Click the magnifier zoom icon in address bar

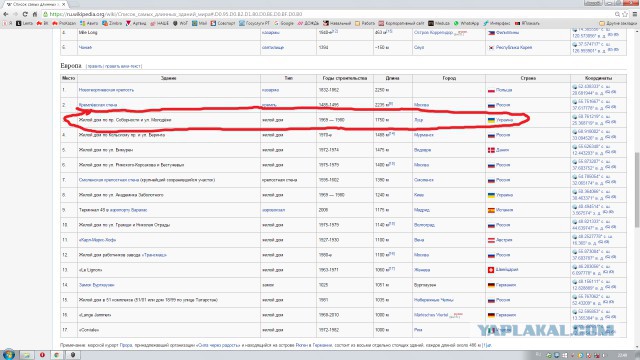tap(617, 14)
